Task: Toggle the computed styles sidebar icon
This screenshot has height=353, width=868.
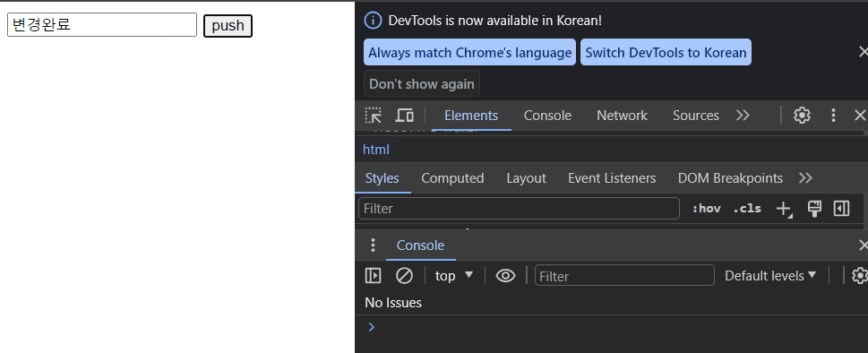Action: click(841, 209)
